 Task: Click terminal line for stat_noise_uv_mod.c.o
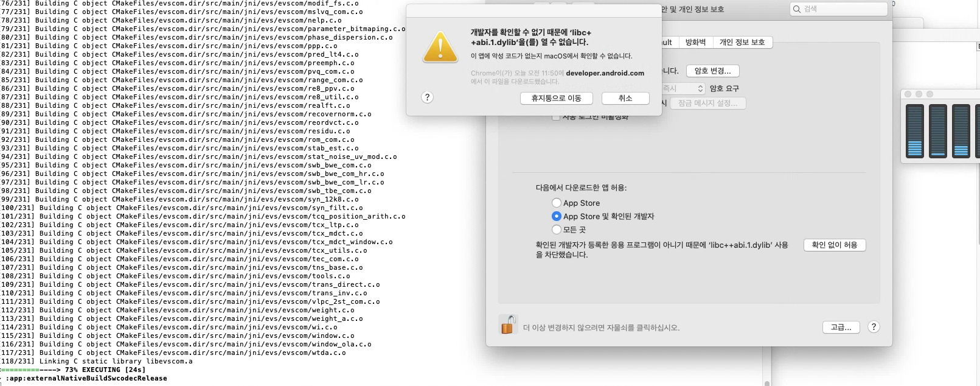[x=199, y=156]
